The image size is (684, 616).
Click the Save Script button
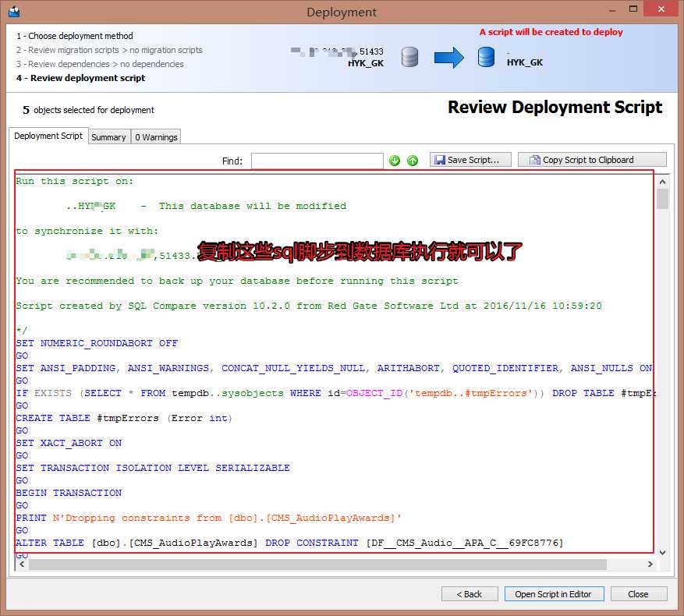point(470,160)
